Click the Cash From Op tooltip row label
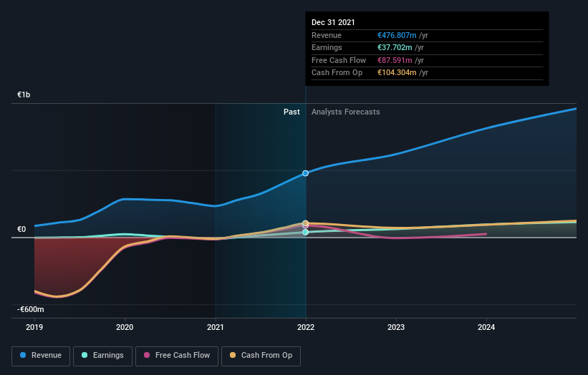The width and height of the screenshot is (588, 375). click(x=337, y=73)
